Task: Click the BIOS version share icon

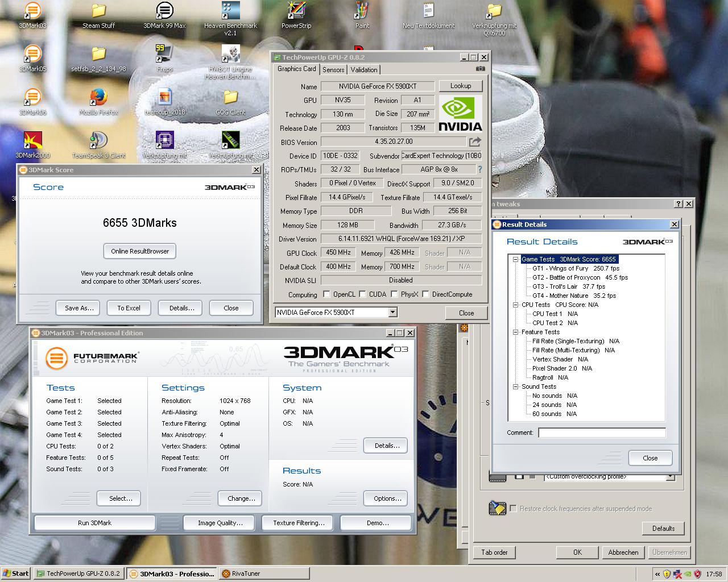Action: click(x=475, y=142)
